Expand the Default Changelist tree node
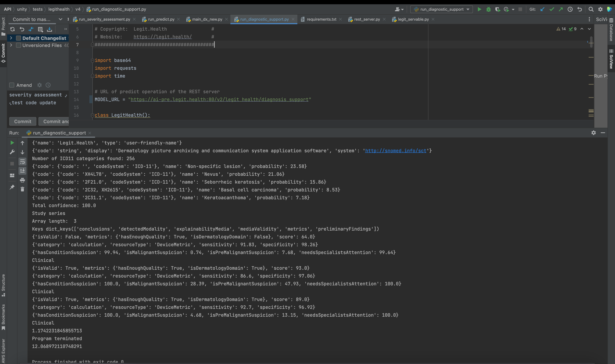The width and height of the screenshot is (615, 364). (x=11, y=38)
